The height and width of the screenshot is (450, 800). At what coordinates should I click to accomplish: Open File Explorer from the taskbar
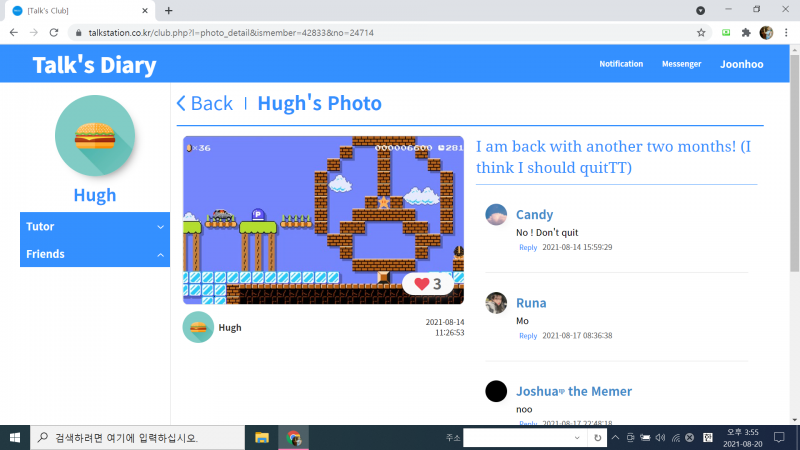click(262, 438)
